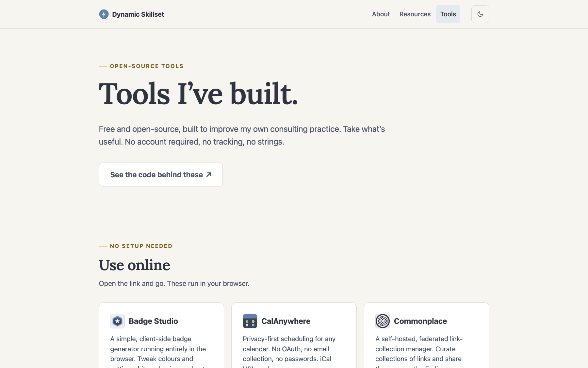The width and height of the screenshot is (588, 368).
Task: Click the external arrow icon in the code button
Action: tap(209, 174)
